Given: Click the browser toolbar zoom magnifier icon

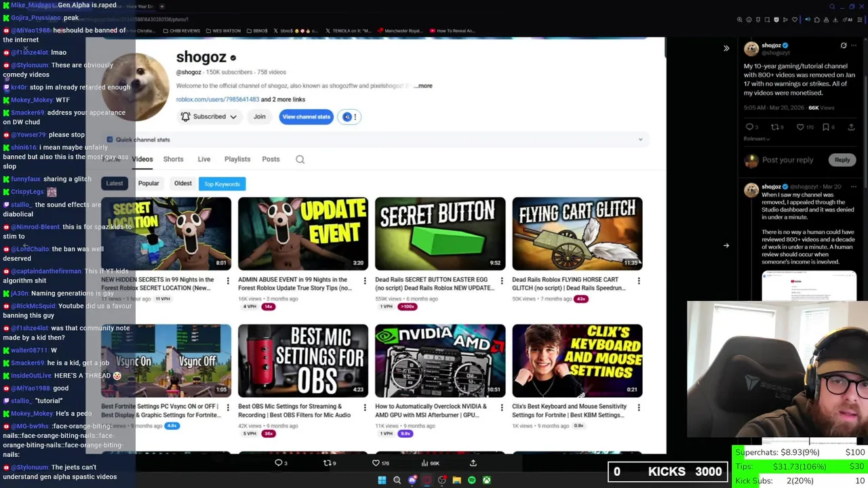Looking at the screenshot, I should 740,20.
